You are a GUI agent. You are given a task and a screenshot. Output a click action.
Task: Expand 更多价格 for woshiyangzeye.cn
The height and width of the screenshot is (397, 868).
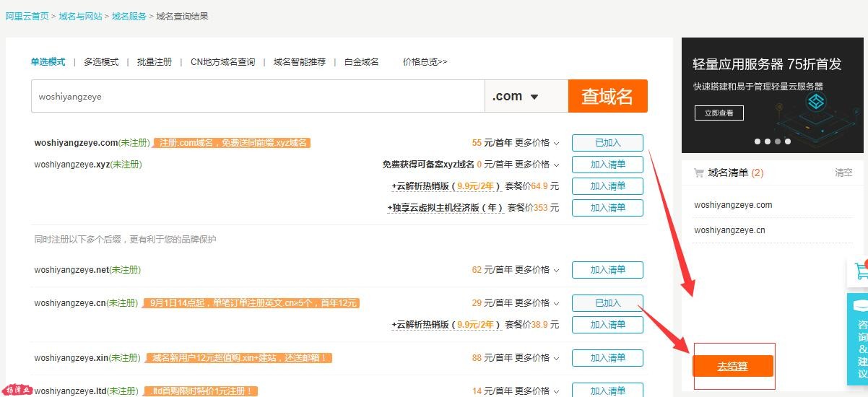point(537,303)
